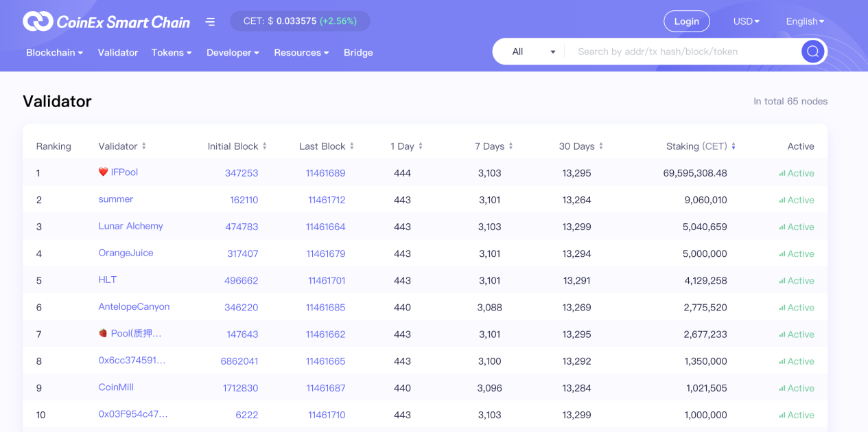
Task: Click the Login button
Action: [686, 21]
